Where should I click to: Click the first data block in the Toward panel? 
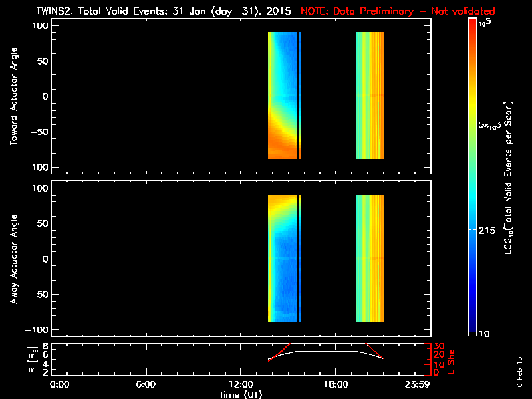[x=282, y=95]
